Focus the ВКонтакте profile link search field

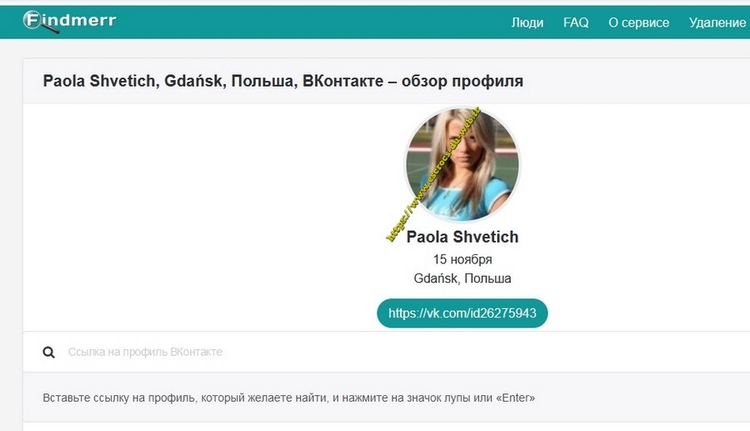(300, 352)
